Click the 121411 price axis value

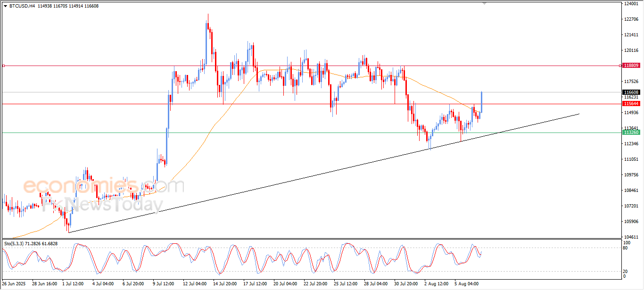coord(631,35)
